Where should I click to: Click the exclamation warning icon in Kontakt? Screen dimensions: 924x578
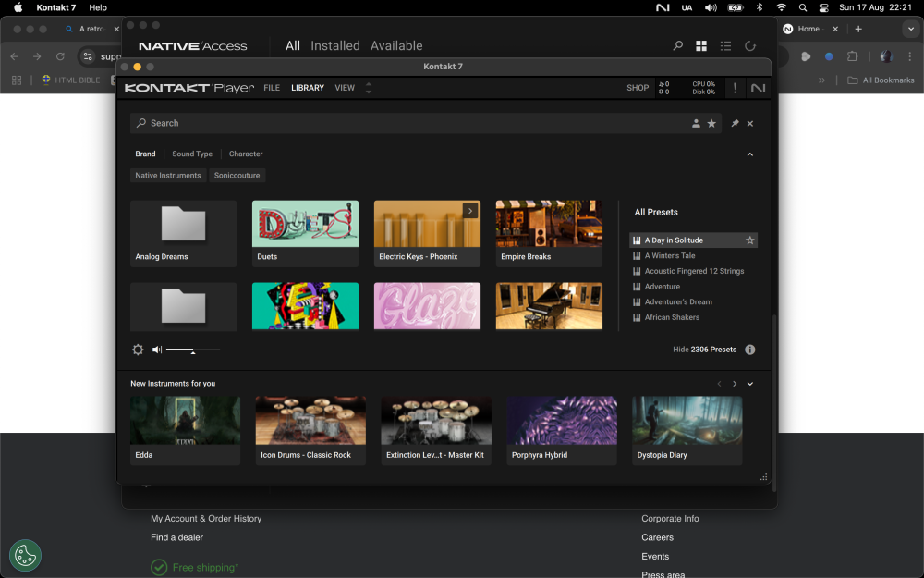(735, 88)
